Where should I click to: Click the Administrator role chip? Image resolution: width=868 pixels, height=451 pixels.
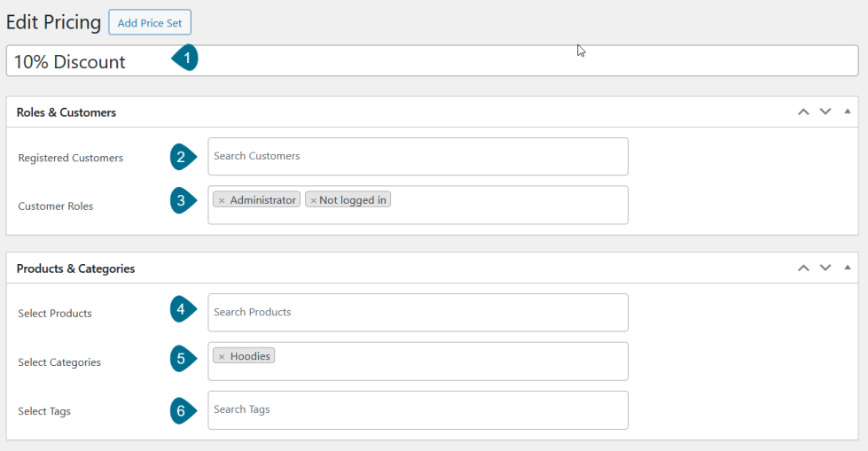(x=262, y=200)
